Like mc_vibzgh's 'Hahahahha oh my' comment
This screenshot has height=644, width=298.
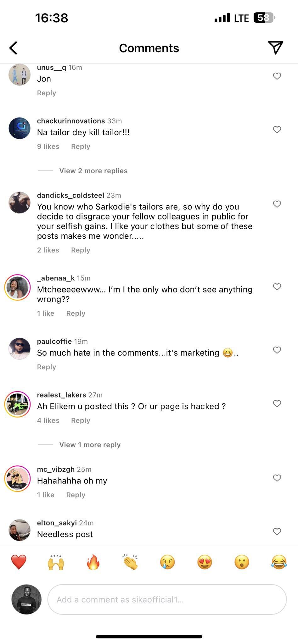tap(277, 478)
